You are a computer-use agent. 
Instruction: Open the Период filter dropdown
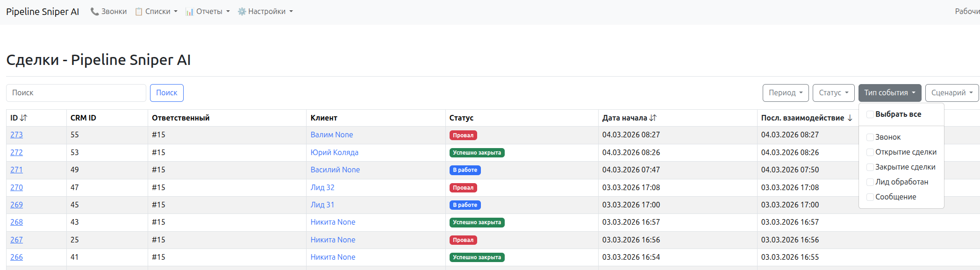click(786, 93)
